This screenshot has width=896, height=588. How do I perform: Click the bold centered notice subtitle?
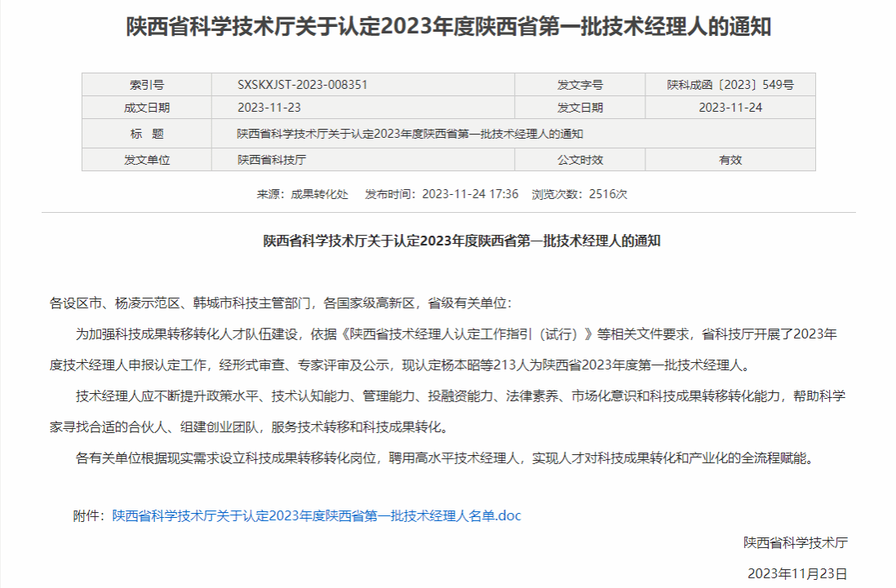coord(462,241)
